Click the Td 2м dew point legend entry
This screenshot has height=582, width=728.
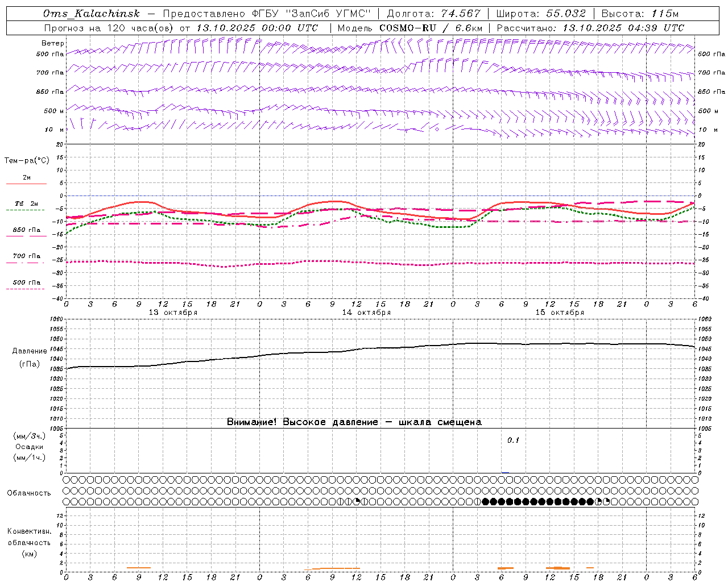(x=27, y=203)
